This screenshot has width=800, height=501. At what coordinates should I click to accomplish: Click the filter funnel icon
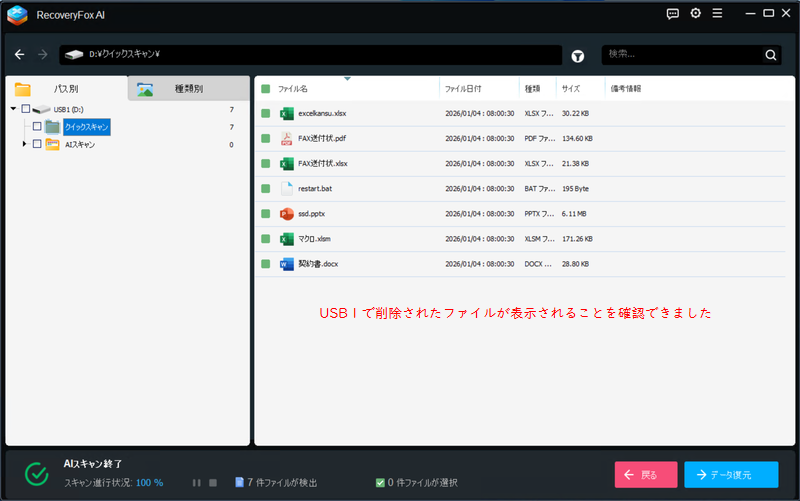(x=578, y=55)
